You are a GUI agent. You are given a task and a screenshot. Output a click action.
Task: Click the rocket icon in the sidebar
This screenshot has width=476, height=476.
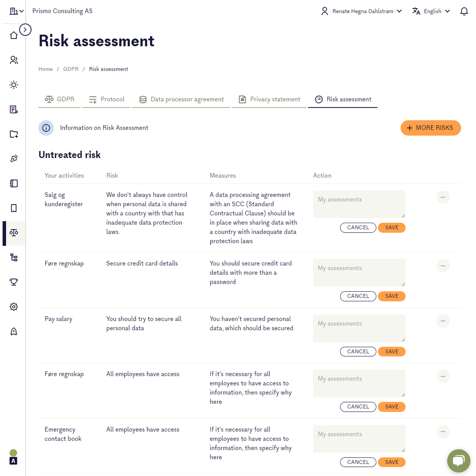pyautogui.click(x=14, y=331)
